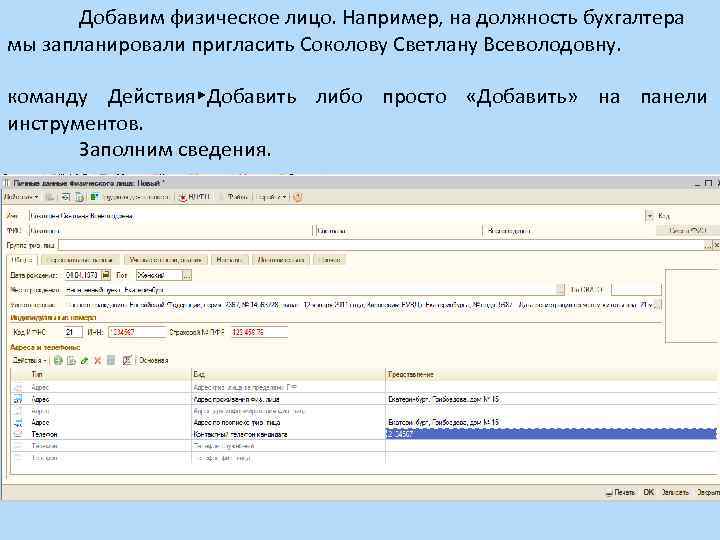Screen dimensions: 720x540
Task: Switch to the Персональные данные tab
Action: [80, 260]
